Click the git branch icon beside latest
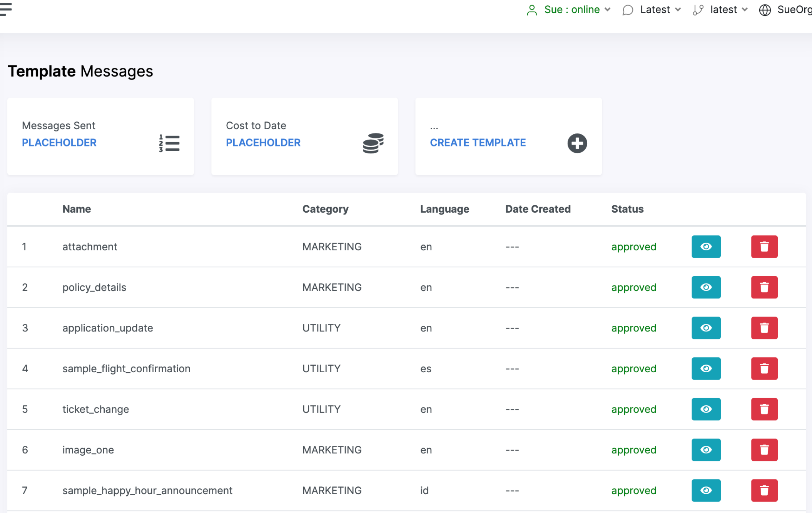This screenshot has width=812, height=513. [698, 10]
